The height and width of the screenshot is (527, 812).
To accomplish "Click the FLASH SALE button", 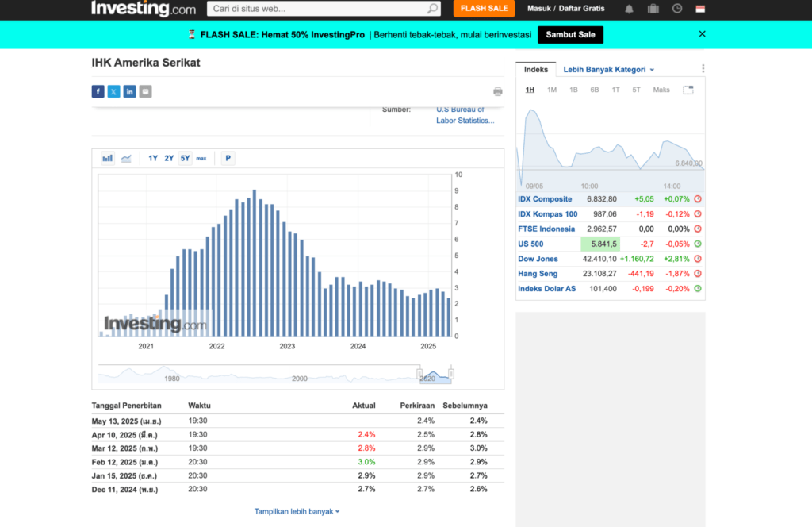I will pos(485,8).
